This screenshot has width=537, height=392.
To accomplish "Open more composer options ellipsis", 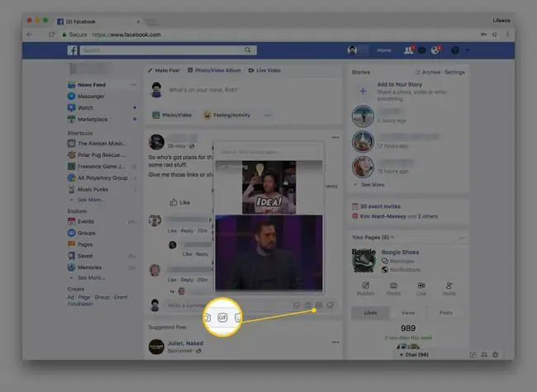I will (x=267, y=116).
